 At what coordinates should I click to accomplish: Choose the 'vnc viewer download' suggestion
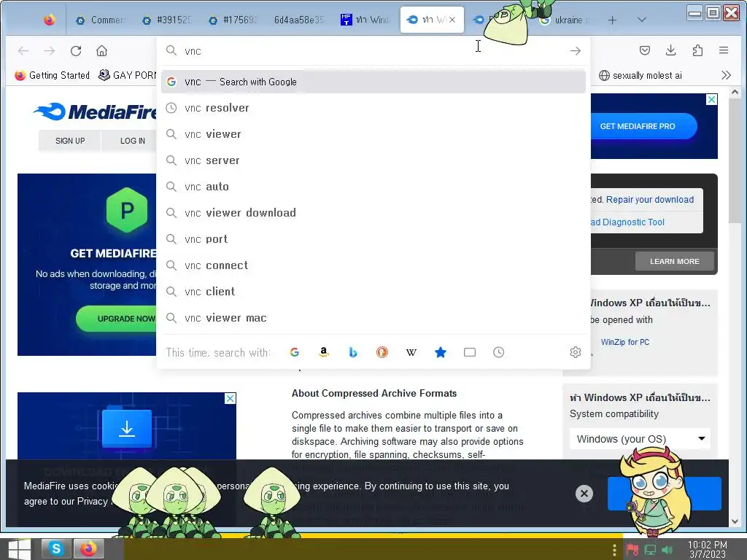pos(373,213)
